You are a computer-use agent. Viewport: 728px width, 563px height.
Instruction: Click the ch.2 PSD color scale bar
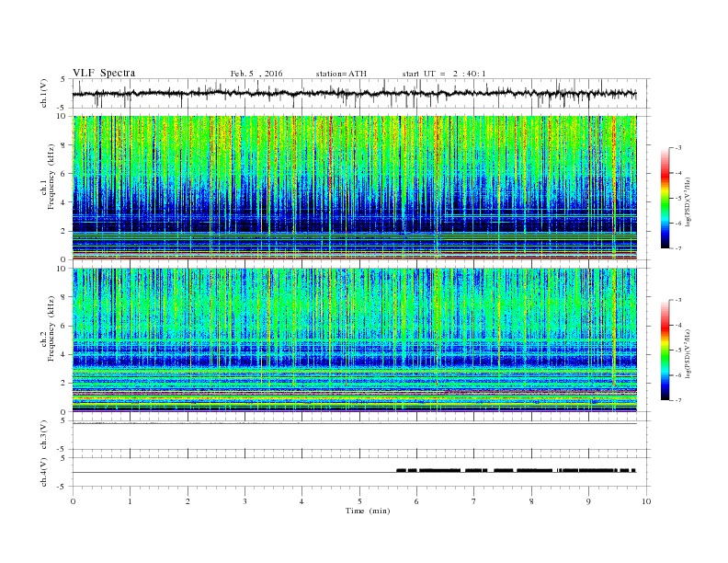click(665, 350)
